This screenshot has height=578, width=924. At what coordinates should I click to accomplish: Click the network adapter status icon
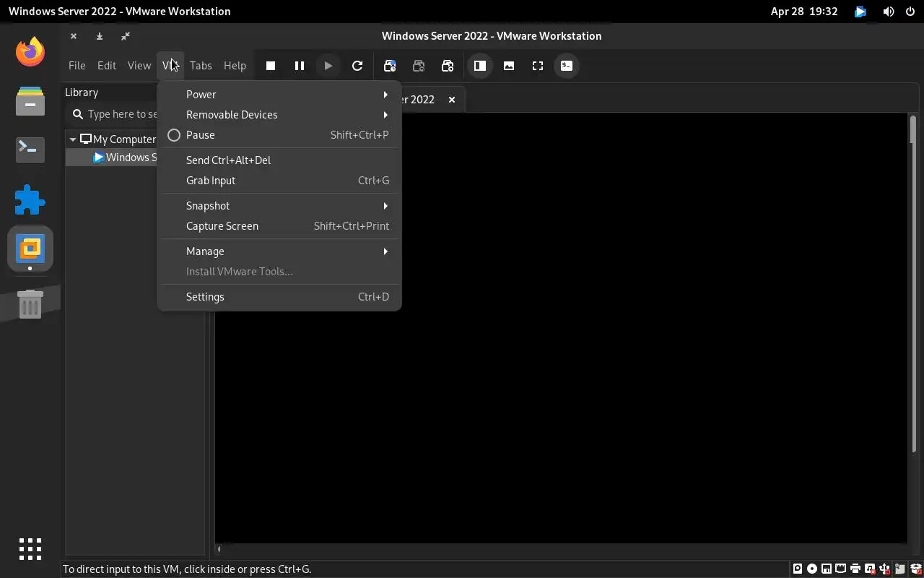click(841, 569)
